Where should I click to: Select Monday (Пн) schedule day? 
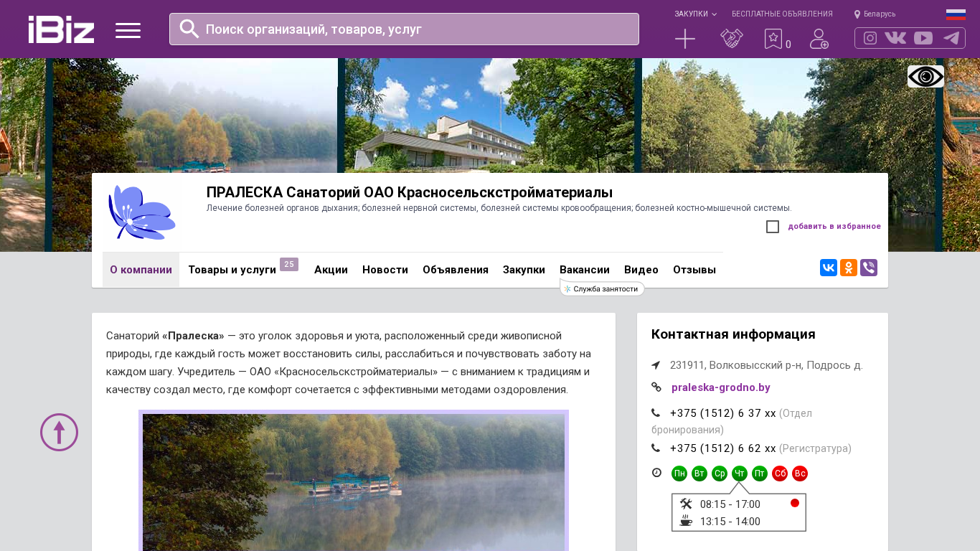pyautogui.click(x=679, y=474)
